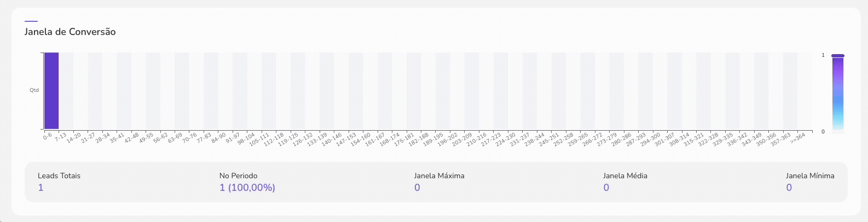The height and width of the screenshot is (222, 868).
Task: Click the 91-97 axis label
Action: click(233, 137)
